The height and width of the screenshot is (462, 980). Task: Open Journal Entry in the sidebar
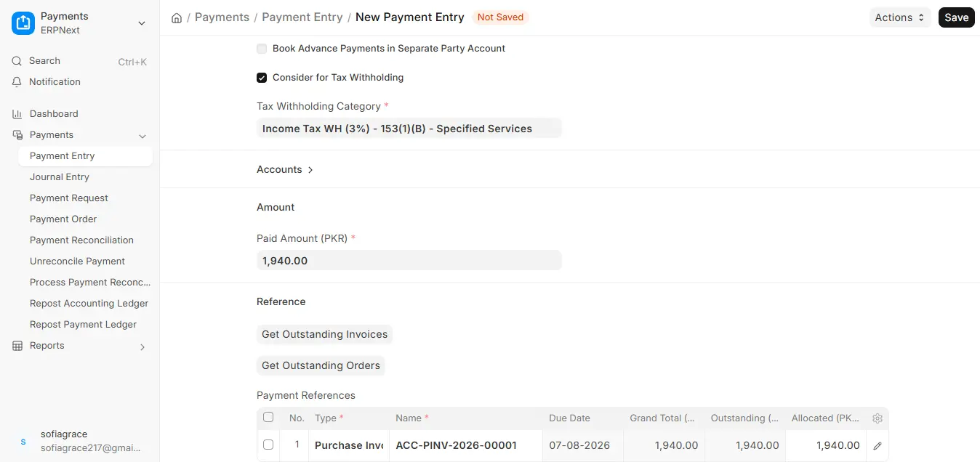(x=85, y=177)
